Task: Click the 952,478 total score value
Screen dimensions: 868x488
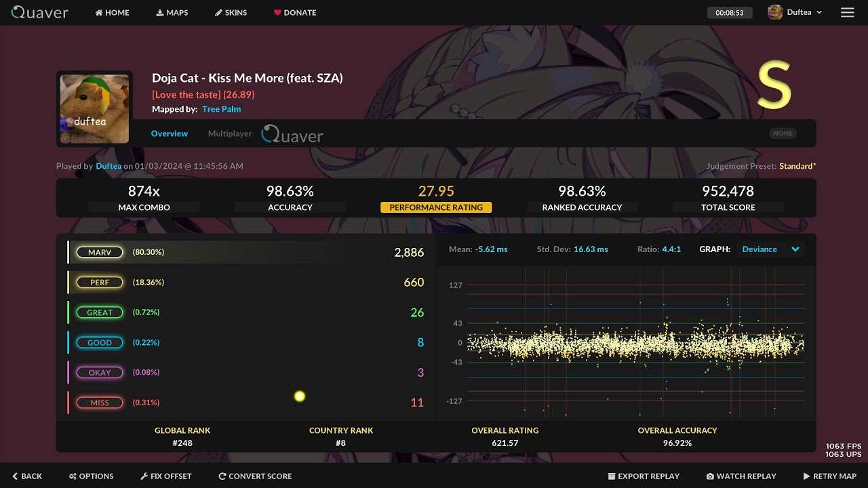Action: point(728,191)
